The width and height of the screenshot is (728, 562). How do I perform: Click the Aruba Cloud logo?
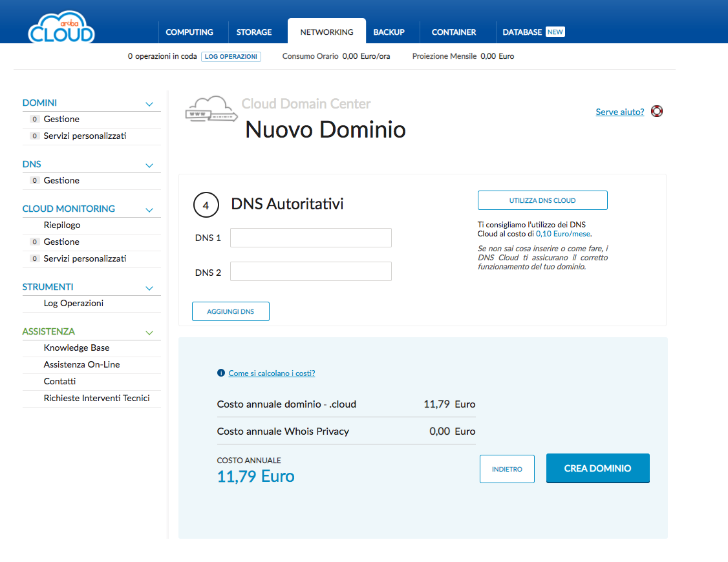tap(61, 27)
